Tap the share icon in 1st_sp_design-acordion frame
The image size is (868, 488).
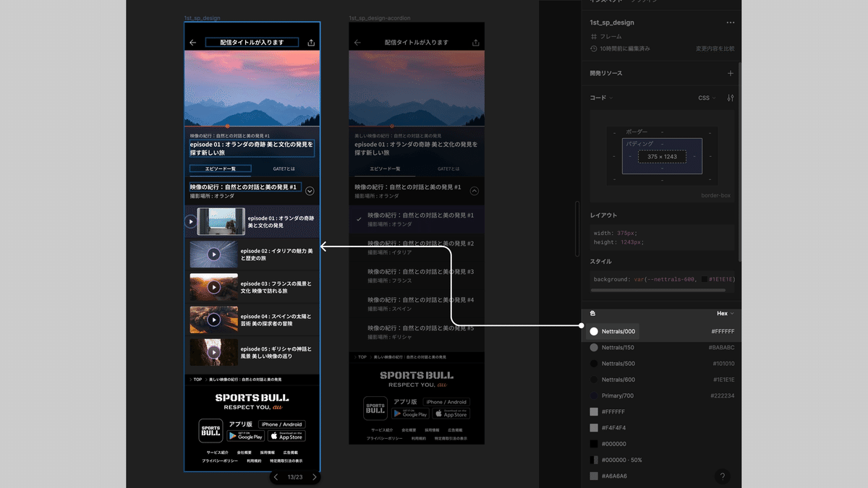476,43
